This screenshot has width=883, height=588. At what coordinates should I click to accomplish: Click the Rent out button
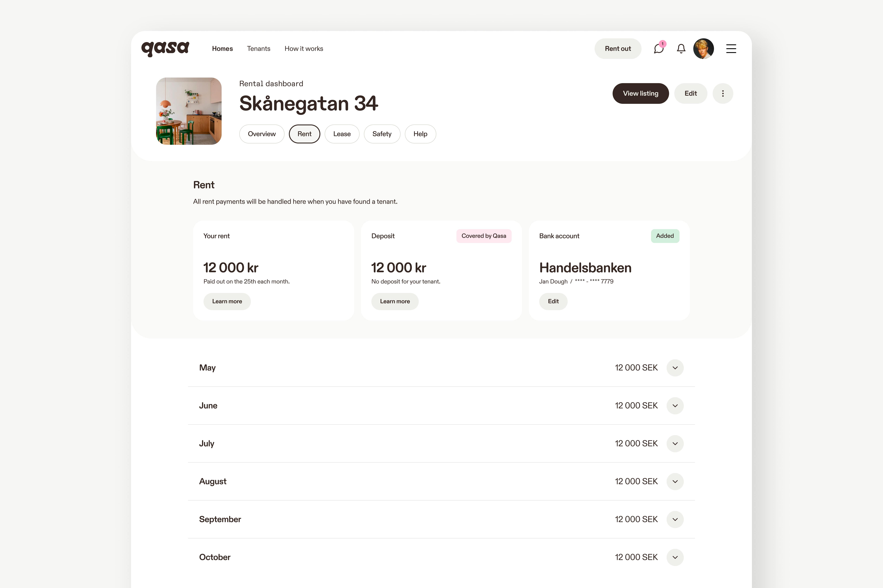[x=617, y=48]
